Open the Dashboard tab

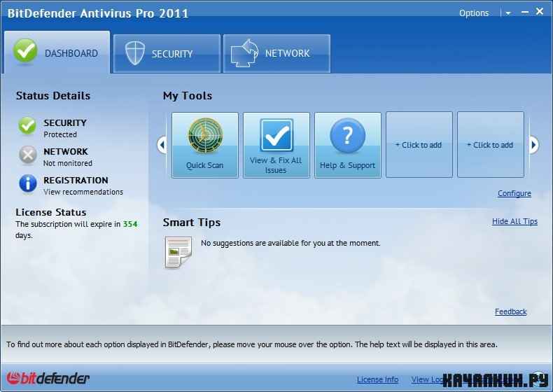click(x=57, y=52)
